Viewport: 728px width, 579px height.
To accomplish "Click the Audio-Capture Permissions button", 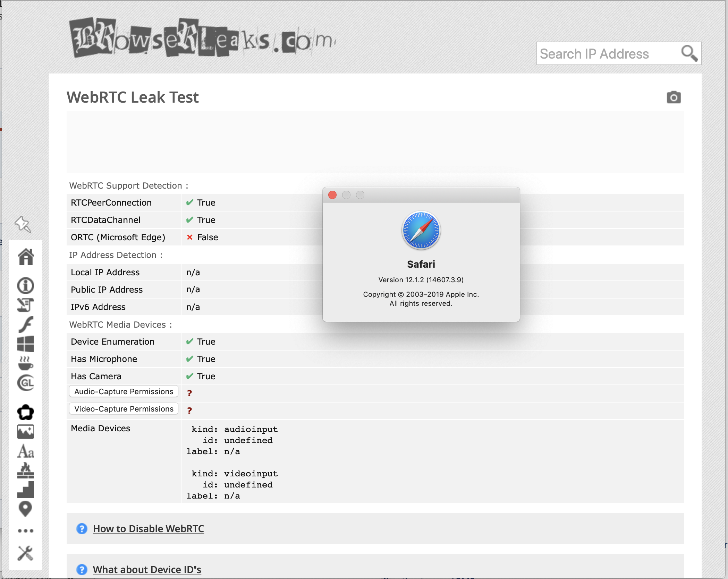I will [x=124, y=391].
